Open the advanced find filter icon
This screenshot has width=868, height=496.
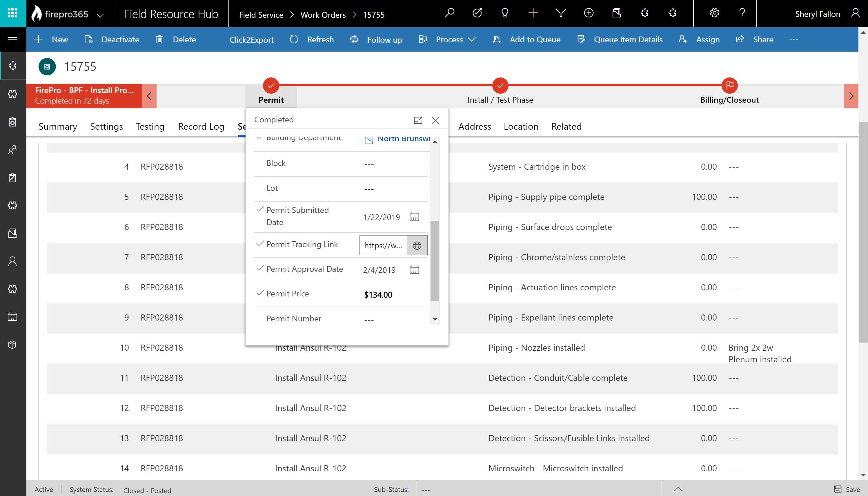561,13
